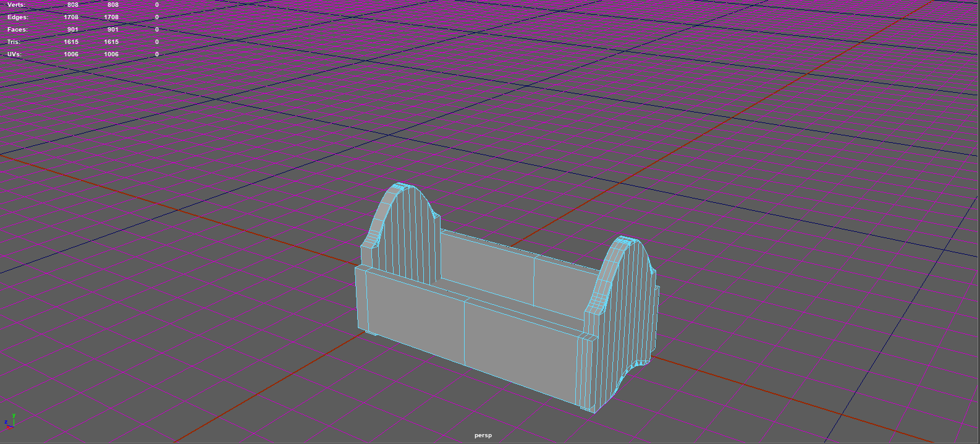The image size is (980, 444).
Task: Click the 'Verts:' poly count label
Action: pyautogui.click(x=17, y=5)
